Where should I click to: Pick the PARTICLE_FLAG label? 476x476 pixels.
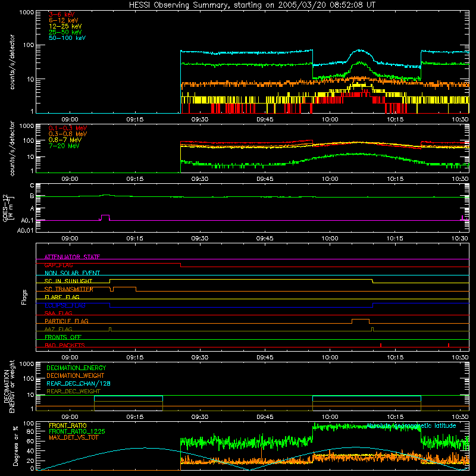67,321
